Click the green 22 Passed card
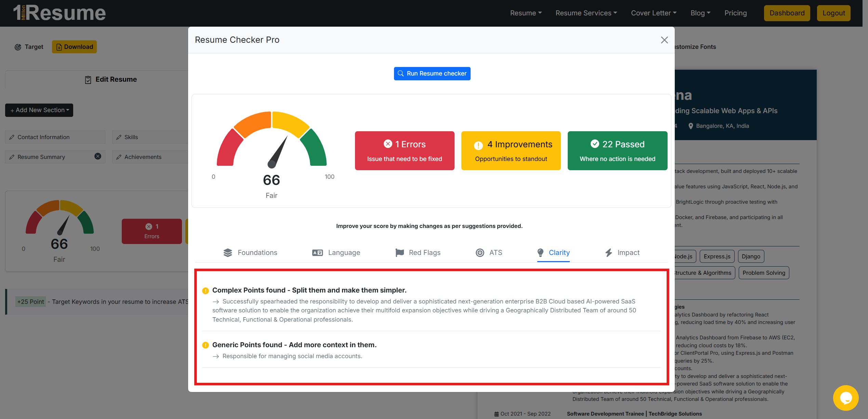Screen dimensions: 868x419 [617, 151]
